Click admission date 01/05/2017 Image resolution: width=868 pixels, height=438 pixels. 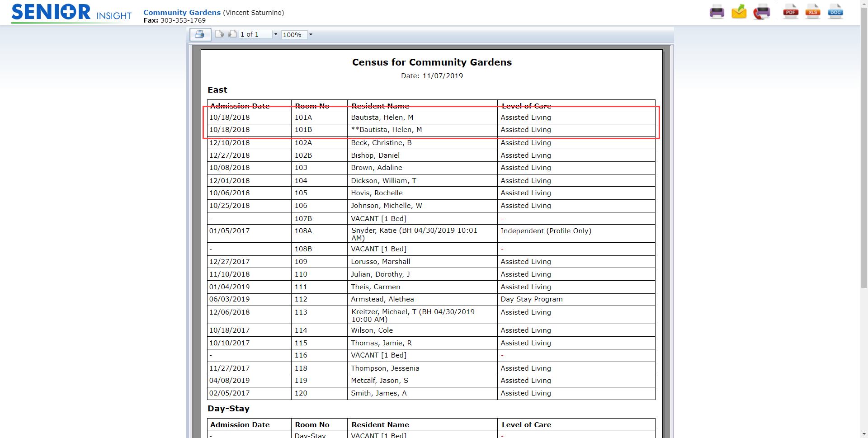pyautogui.click(x=229, y=231)
